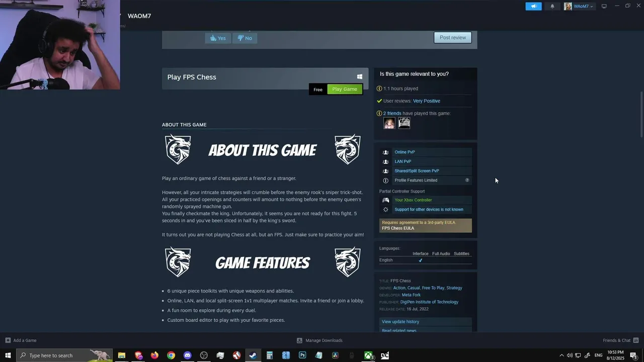Image resolution: width=644 pixels, height=362 pixels.
Task: Open Discord from the taskbar
Action: click(x=188, y=355)
